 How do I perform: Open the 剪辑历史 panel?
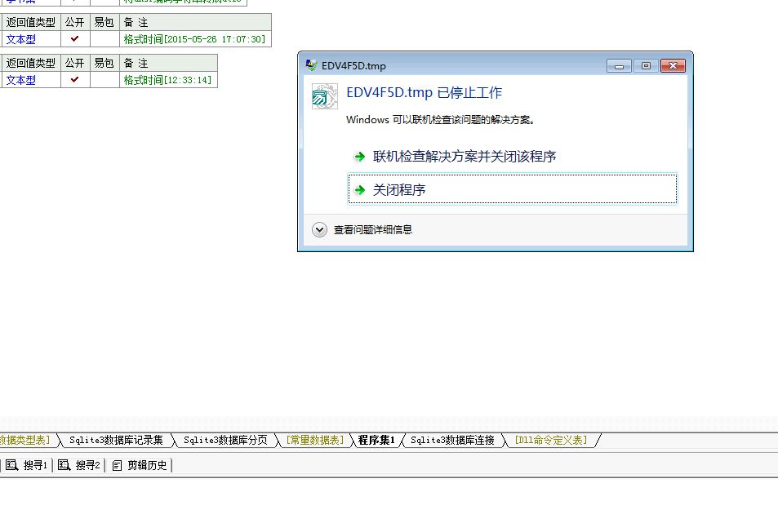coord(140,465)
